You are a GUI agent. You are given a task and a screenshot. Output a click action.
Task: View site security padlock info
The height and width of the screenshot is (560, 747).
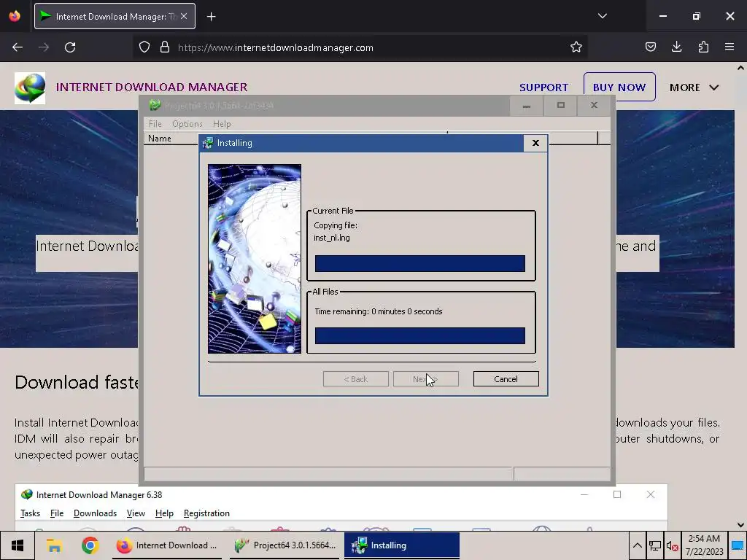165,47
